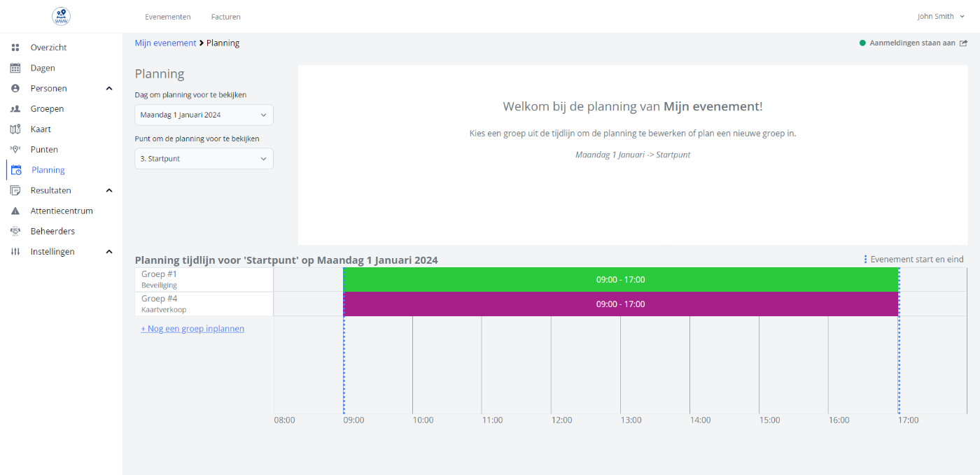980x475 pixels.
Task: Open the day selector dropdown showing Maandag 1 Januari
Action: [204, 115]
